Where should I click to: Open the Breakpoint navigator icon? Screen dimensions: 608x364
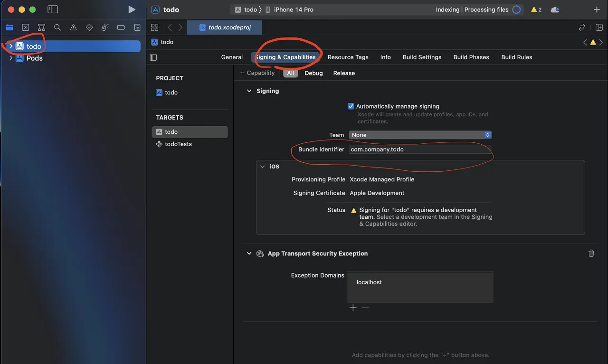pos(121,28)
